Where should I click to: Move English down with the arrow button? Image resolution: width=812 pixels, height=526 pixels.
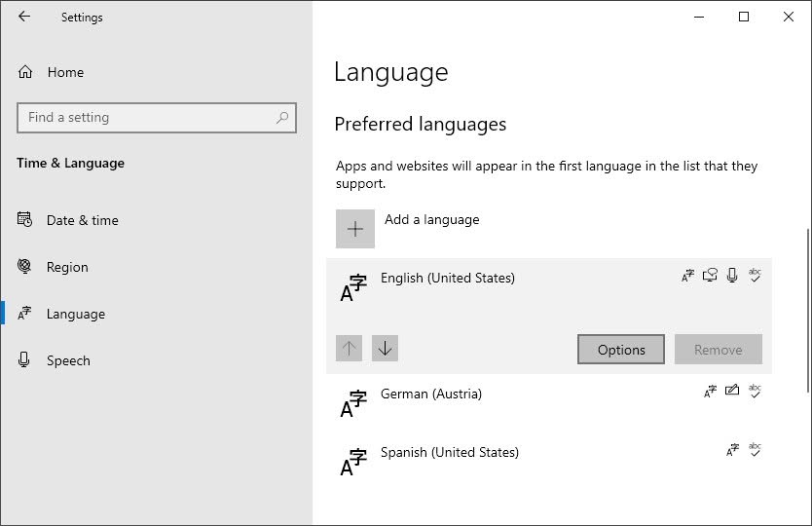click(x=385, y=349)
